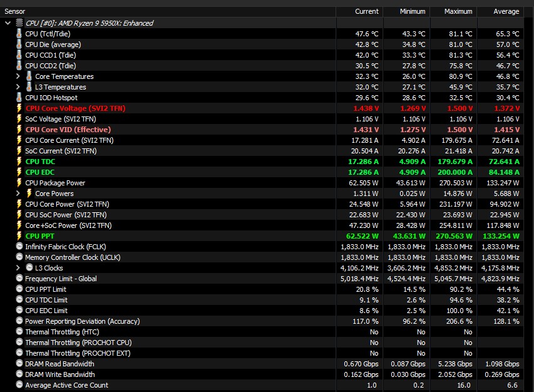The height and width of the screenshot is (392, 534).
Task: Click the icon for Power Reporting Deviation
Action: [x=19, y=321]
